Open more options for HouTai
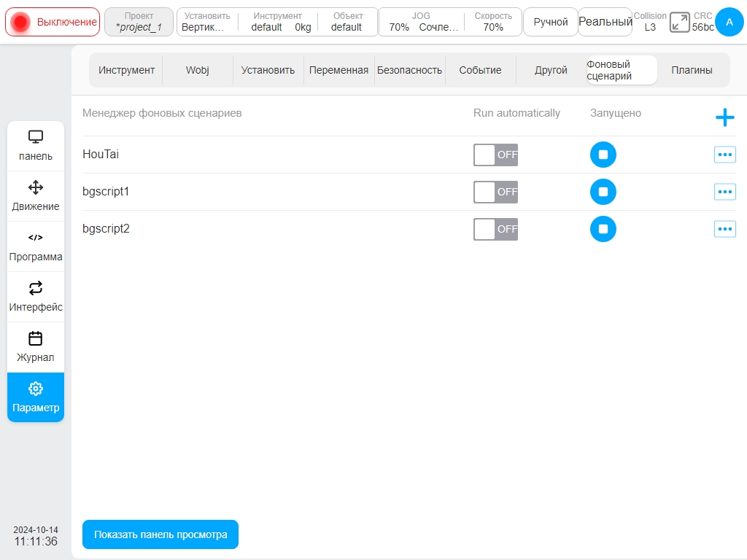747x560 pixels. tap(724, 155)
